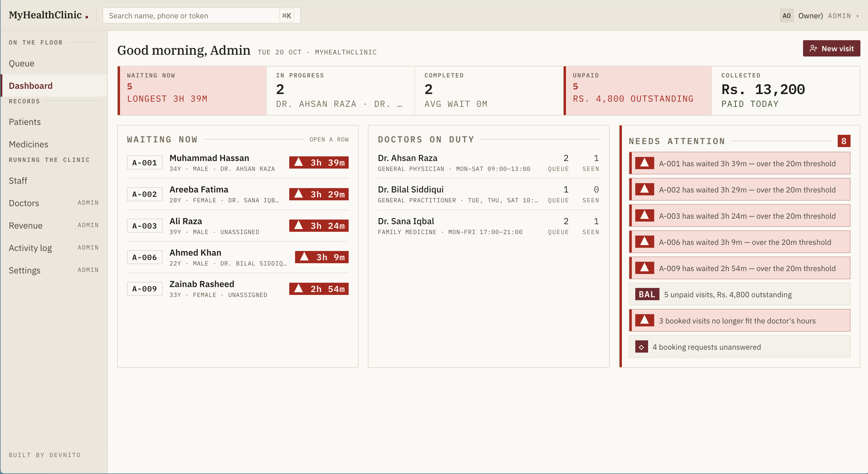Click token A-001 in waiting list

point(144,163)
